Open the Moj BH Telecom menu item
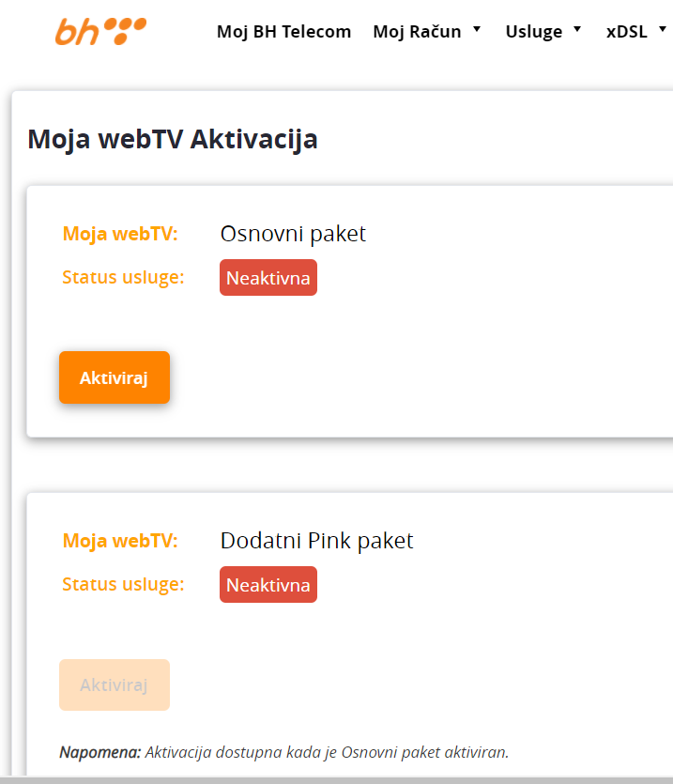673x784 pixels. (x=283, y=32)
